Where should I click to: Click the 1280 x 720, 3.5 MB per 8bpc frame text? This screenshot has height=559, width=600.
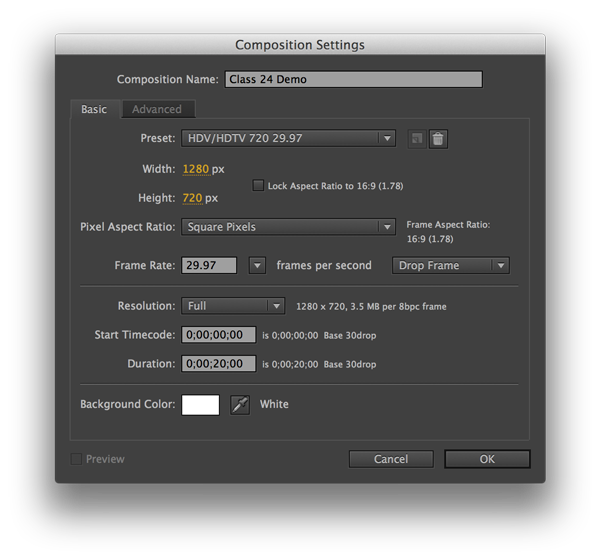click(371, 306)
